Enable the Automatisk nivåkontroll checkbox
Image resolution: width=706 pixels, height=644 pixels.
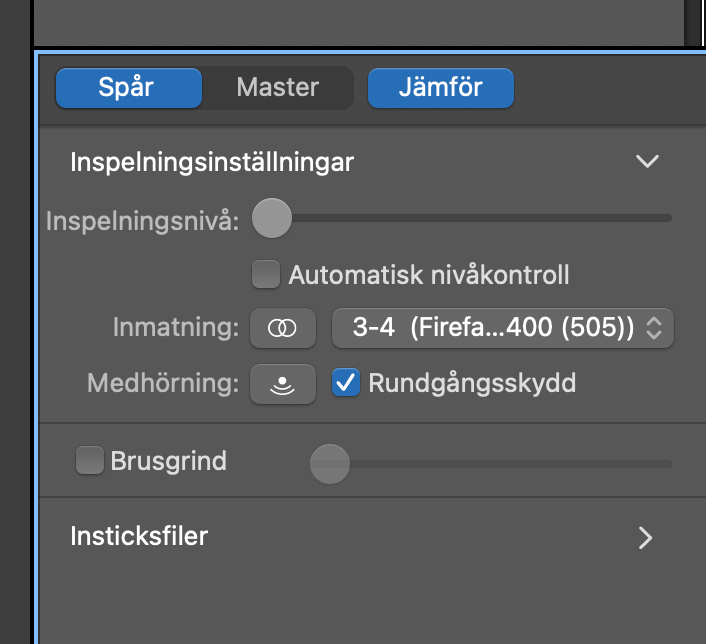(x=265, y=274)
